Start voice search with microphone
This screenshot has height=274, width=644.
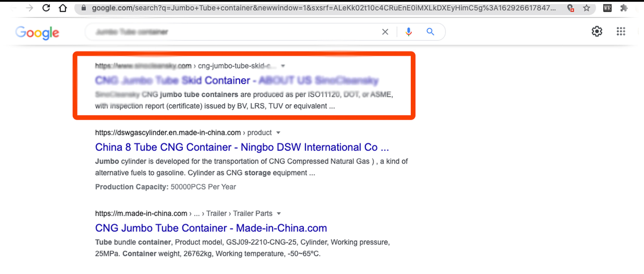[408, 32]
